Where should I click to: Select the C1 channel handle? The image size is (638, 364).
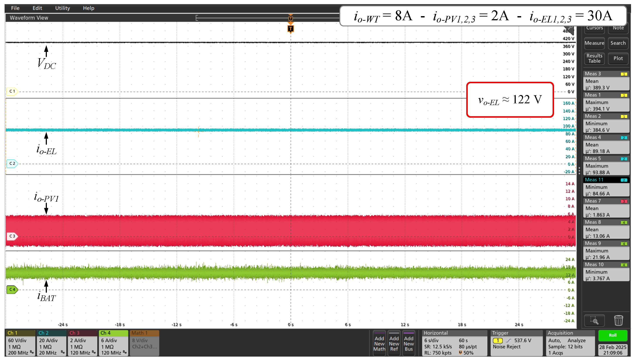point(12,91)
